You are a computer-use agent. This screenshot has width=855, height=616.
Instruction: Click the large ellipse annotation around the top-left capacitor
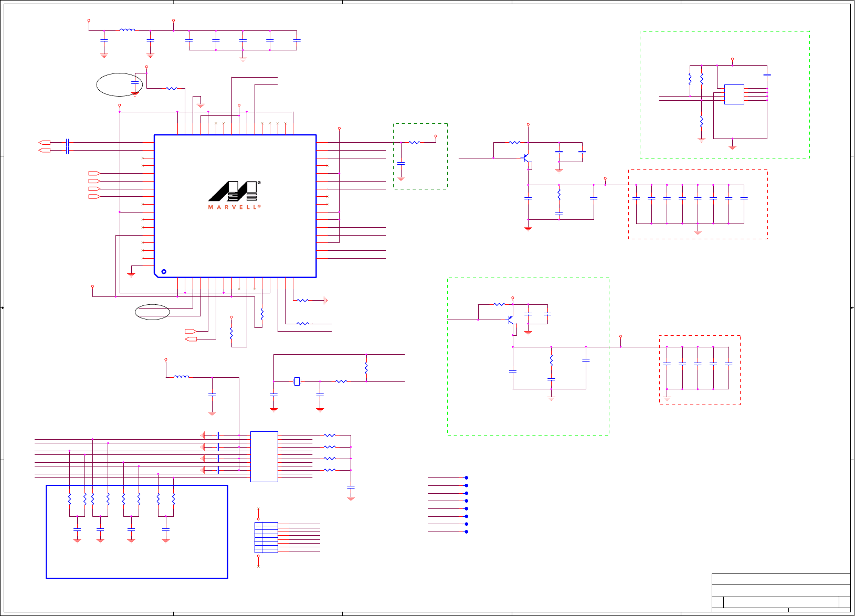120,84
